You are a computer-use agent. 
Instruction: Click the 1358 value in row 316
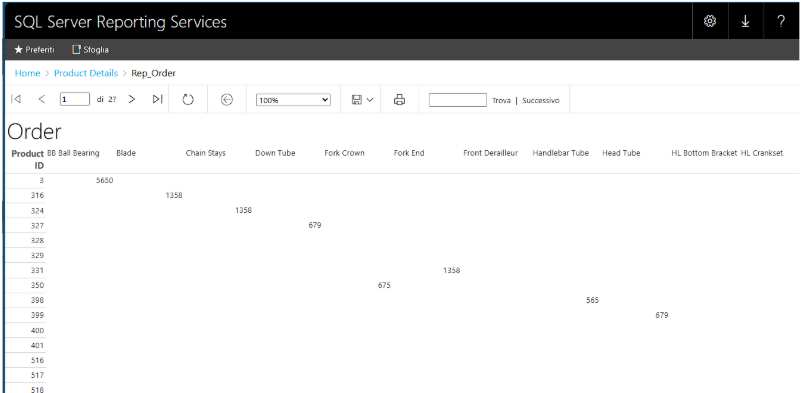pyautogui.click(x=174, y=195)
